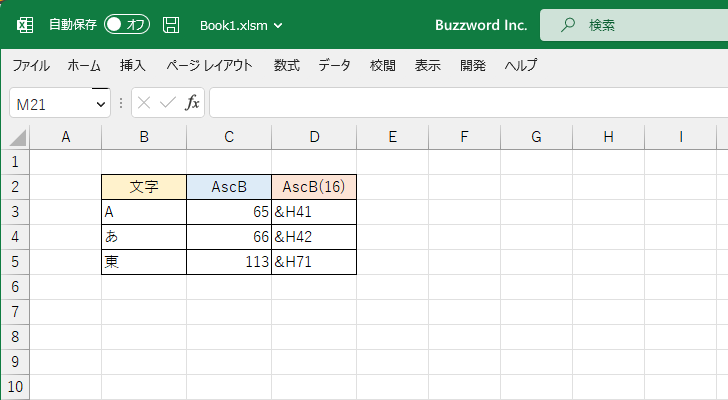The width and height of the screenshot is (728, 400).
Task: Select column F header
Action: click(464, 137)
